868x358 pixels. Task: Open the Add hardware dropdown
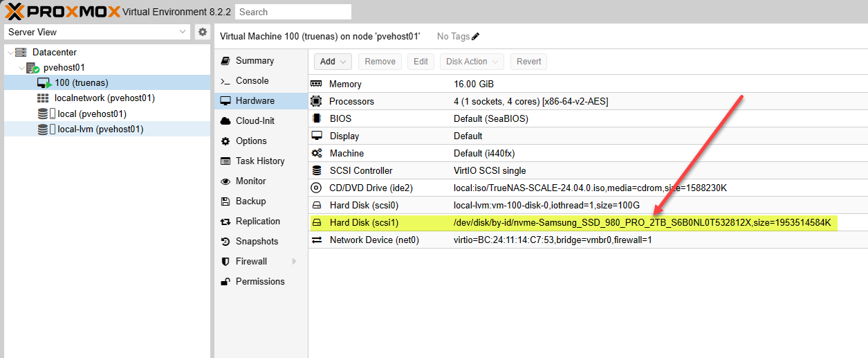[x=333, y=62]
